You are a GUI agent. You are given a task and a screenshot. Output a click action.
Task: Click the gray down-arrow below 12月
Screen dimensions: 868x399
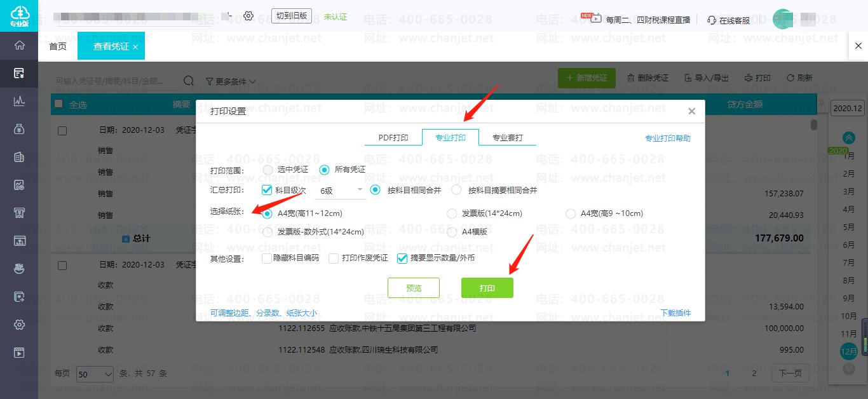click(848, 369)
